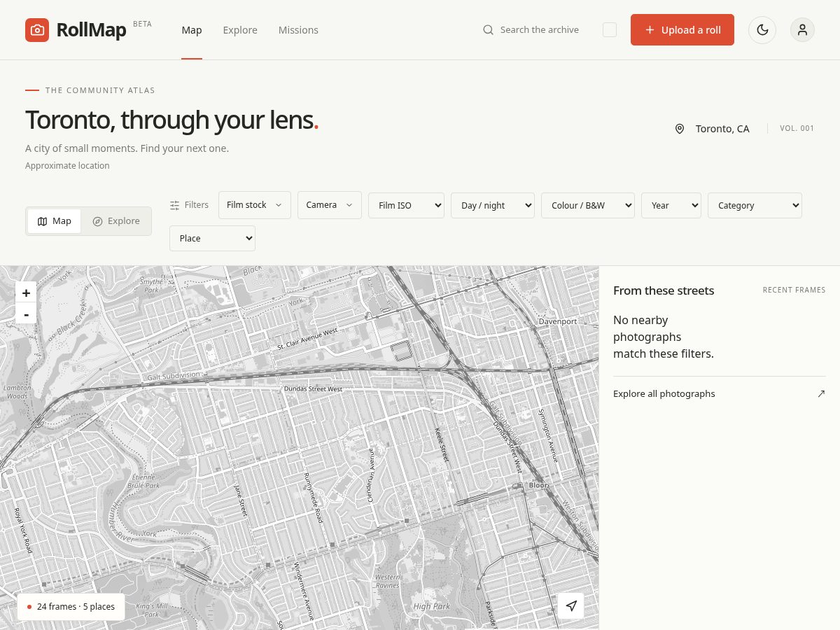Screen dimensions: 840x630
Task: Zoom out the map with minus button
Action: point(26,314)
